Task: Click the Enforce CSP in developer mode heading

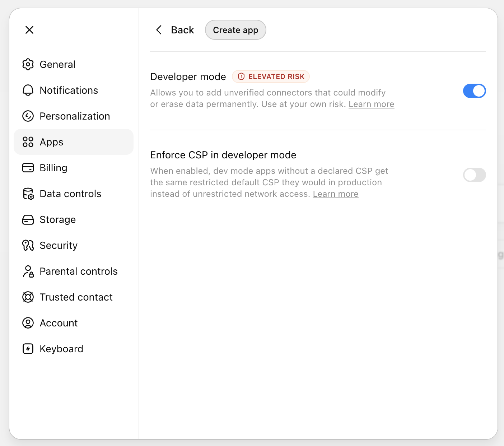Action: (223, 155)
